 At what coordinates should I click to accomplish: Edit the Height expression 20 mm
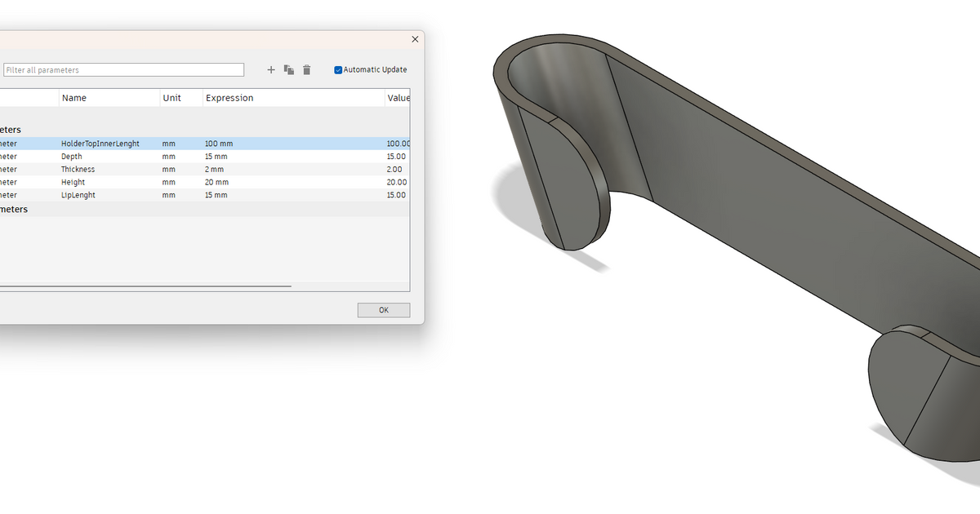click(x=216, y=183)
